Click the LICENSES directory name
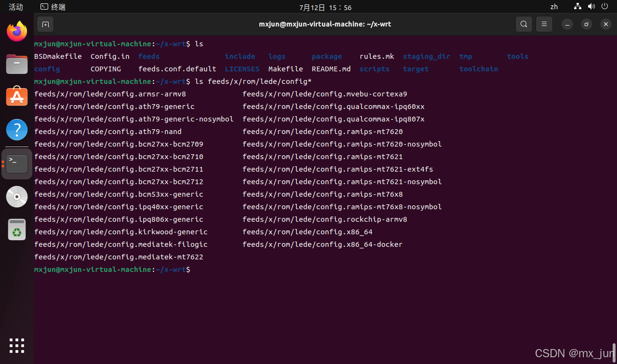617x364 pixels. [x=242, y=69]
